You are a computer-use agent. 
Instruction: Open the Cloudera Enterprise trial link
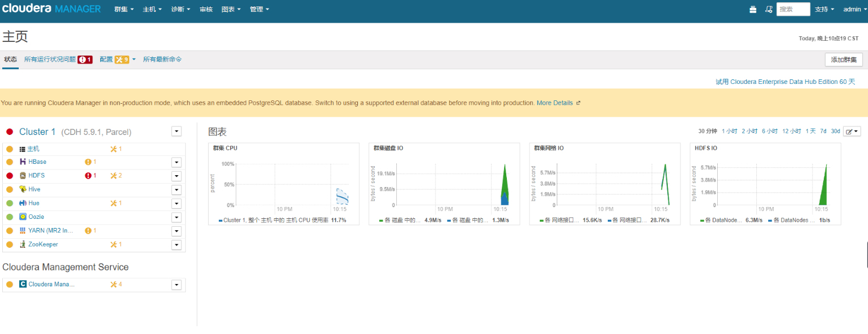[785, 82]
